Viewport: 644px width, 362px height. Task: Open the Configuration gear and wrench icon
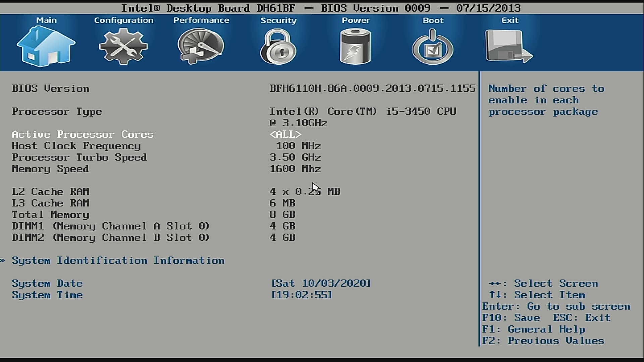point(123,46)
